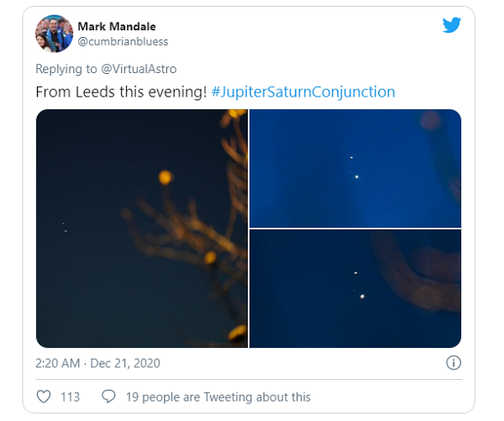Click the reply speech bubble icon
Viewport: 504px width, 421px height.
(x=108, y=397)
